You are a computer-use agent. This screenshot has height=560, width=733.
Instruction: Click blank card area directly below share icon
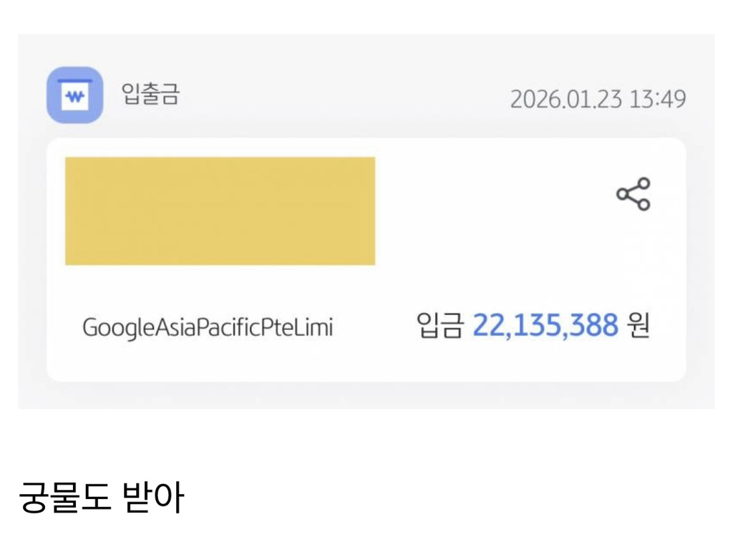point(634,258)
